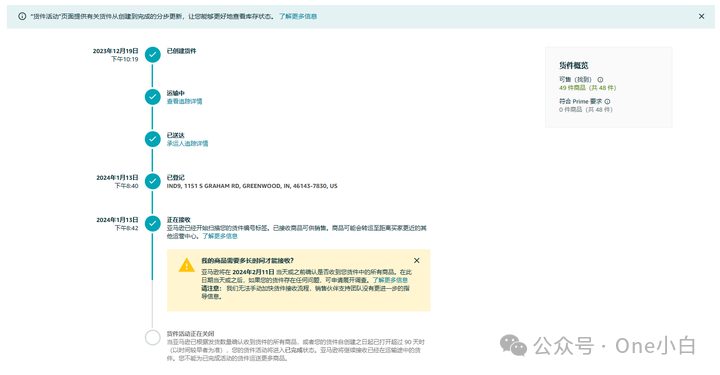Click the date 2023年12月19日

point(115,51)
